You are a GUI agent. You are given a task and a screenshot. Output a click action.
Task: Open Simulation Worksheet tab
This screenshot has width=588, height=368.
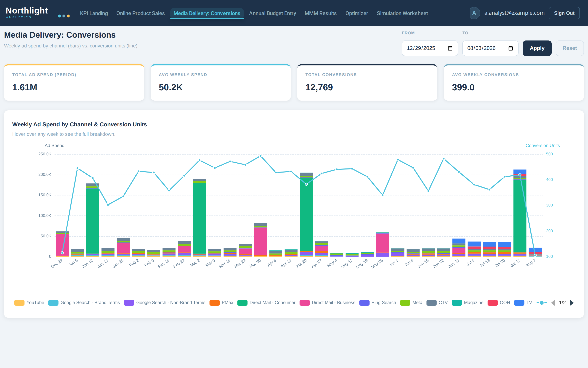[x=402, y=13]
